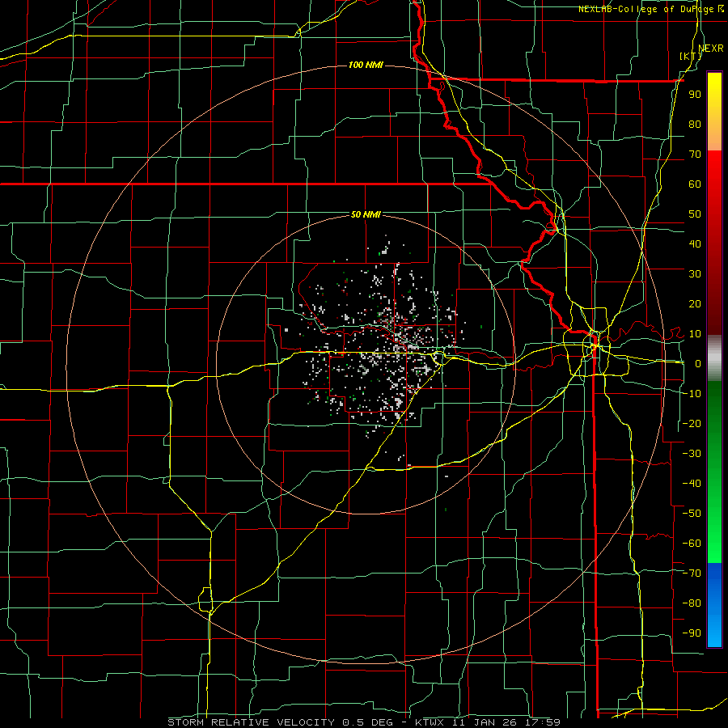Click the "NEXR" label above the scale

(711, 49)
